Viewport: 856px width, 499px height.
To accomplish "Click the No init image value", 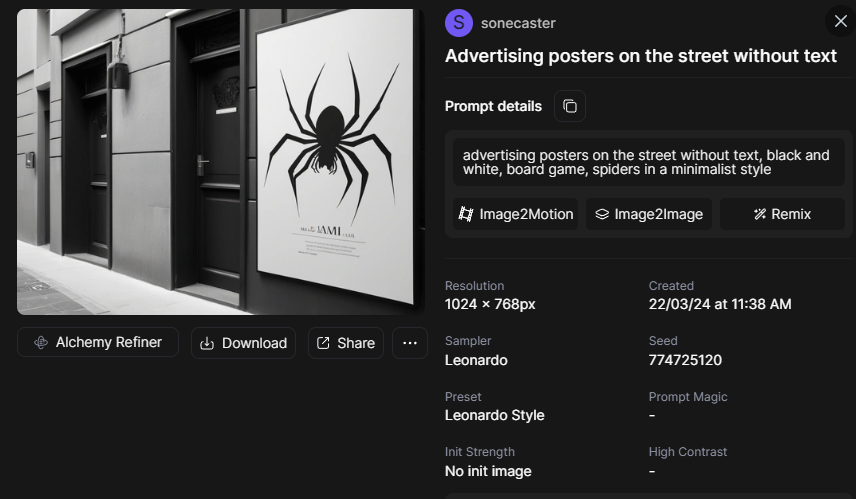I will point(488,471).
